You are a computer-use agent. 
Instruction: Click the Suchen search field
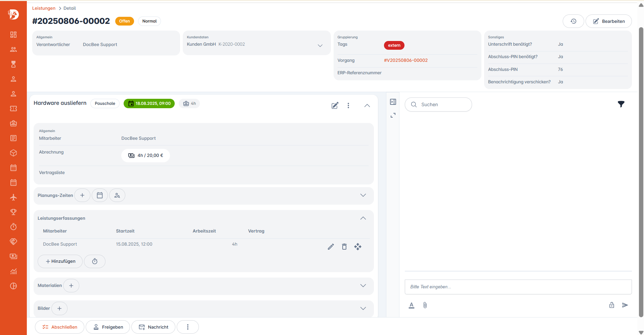point(438,104)
